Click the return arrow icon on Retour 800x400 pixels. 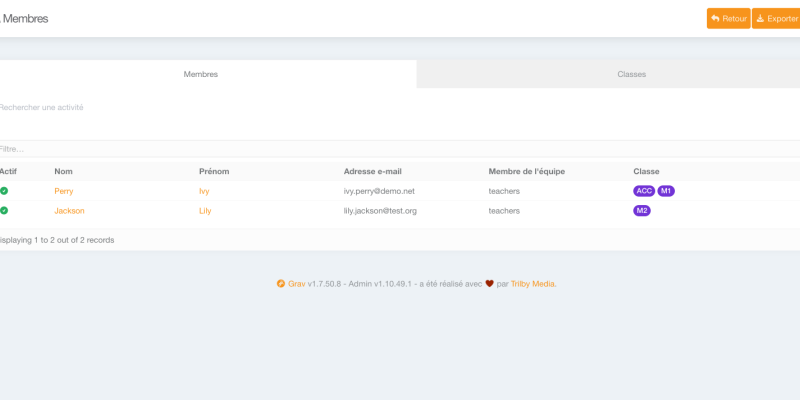click(x=715, y=18)
